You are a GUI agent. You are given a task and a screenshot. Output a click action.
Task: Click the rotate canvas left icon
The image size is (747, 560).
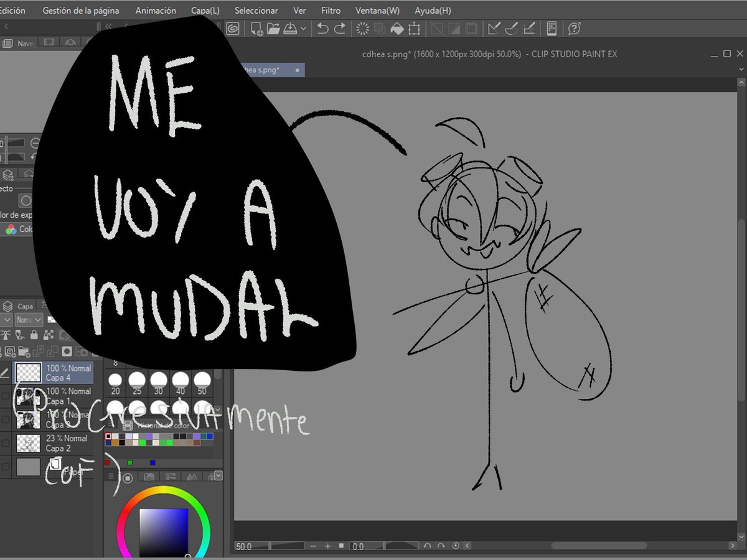pos(427,546)
